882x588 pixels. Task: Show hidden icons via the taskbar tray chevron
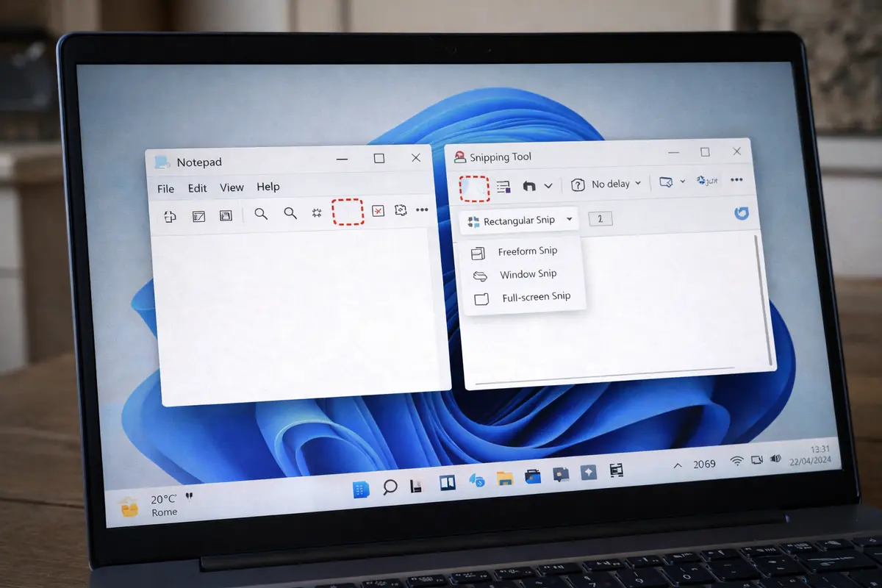pos(678,465)
